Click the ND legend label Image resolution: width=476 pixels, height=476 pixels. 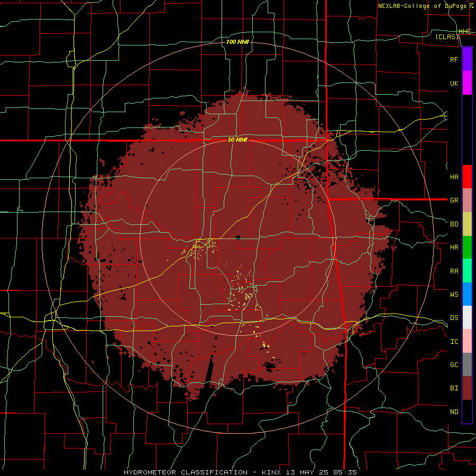[454, 412]
